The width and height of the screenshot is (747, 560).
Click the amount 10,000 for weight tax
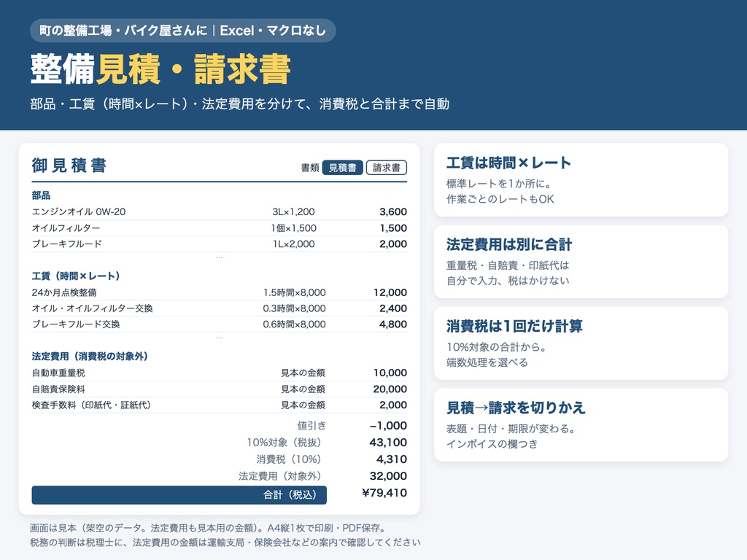click(390, 373)
